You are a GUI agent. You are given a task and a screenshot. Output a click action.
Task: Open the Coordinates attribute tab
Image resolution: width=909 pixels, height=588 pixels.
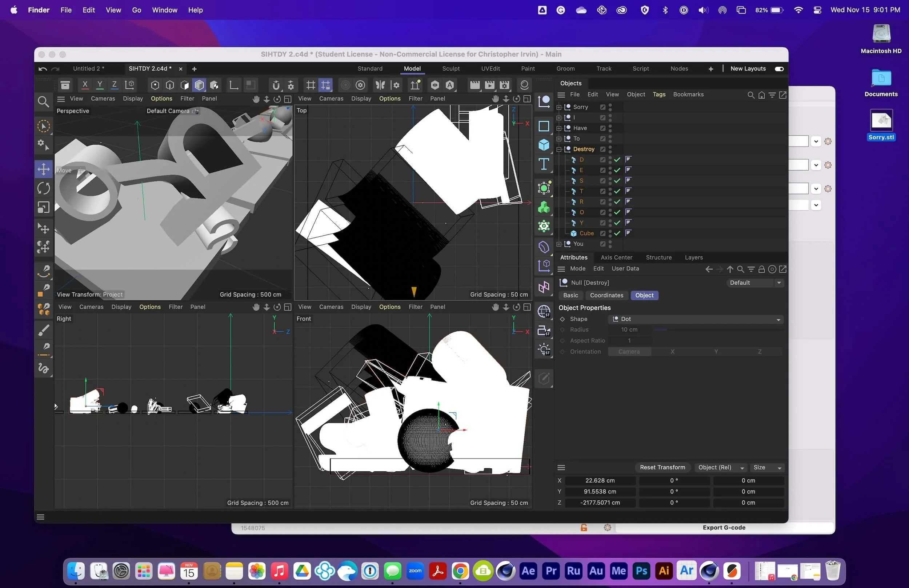point(606,295)
